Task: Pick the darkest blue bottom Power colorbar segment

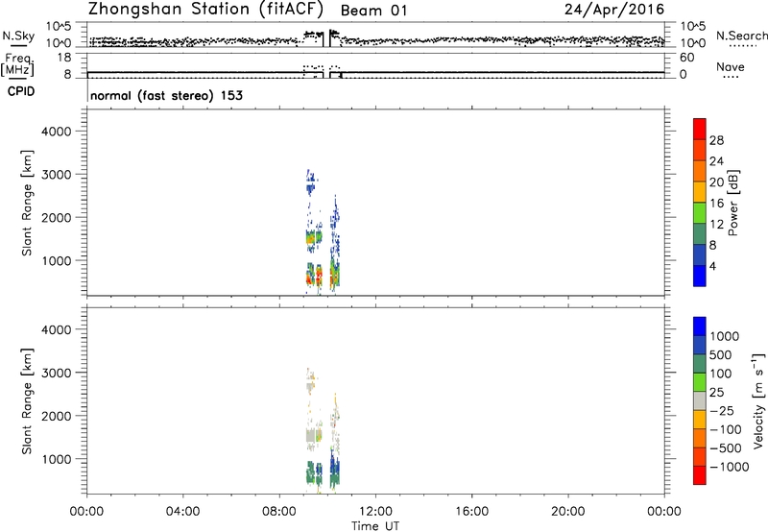Action: tap(700, 276)
